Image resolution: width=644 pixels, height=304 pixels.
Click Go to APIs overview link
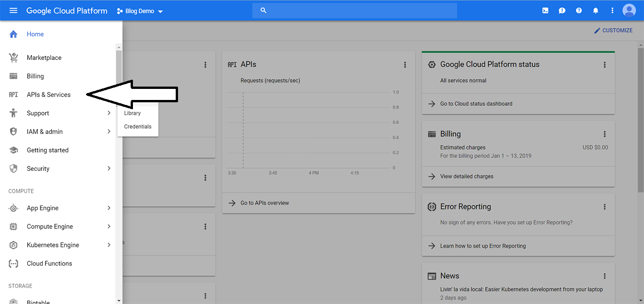tap(264, 203)
